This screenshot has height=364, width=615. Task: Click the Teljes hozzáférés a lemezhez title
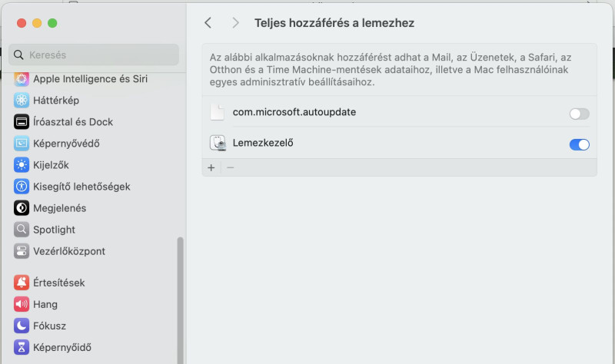tap(334, 23)
